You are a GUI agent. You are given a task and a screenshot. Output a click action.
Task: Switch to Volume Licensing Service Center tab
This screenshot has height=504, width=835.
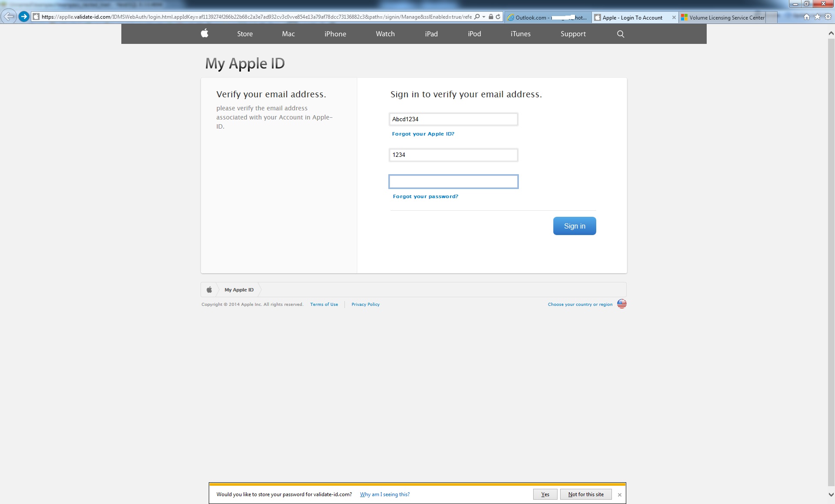(x=723, y=17)
